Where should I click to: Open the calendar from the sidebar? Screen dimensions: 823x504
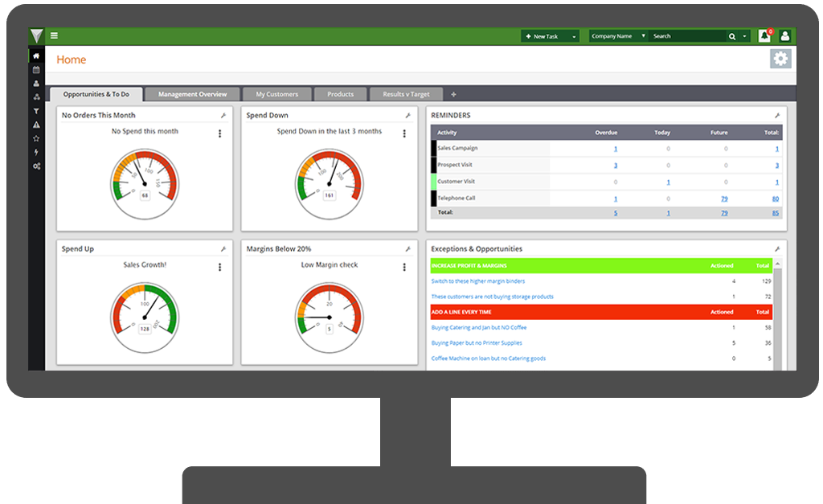[36, 70]
